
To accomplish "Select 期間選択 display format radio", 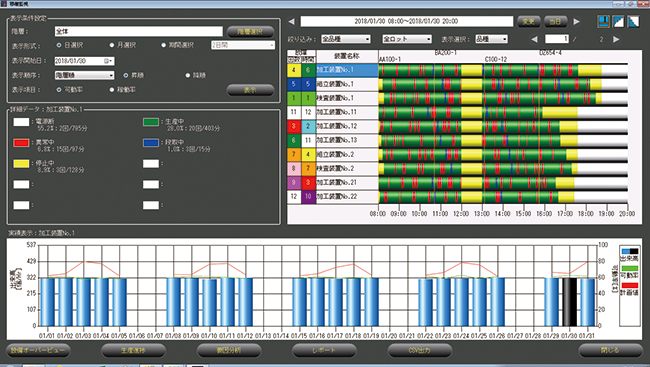I will pyautogui.click(x=164, y=45).
